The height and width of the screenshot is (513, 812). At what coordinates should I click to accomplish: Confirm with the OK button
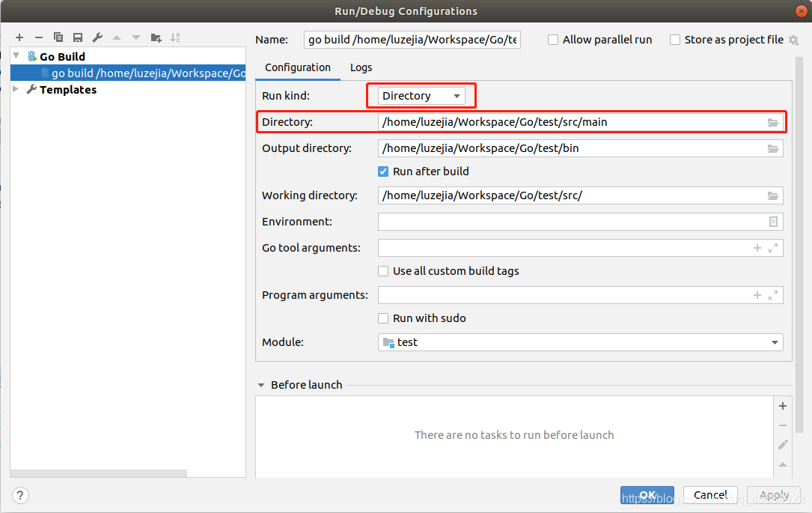(x=647, y=495)
